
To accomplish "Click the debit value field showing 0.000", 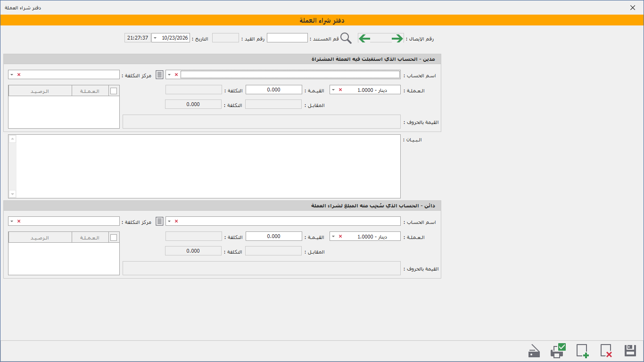I will click(273, 90).
